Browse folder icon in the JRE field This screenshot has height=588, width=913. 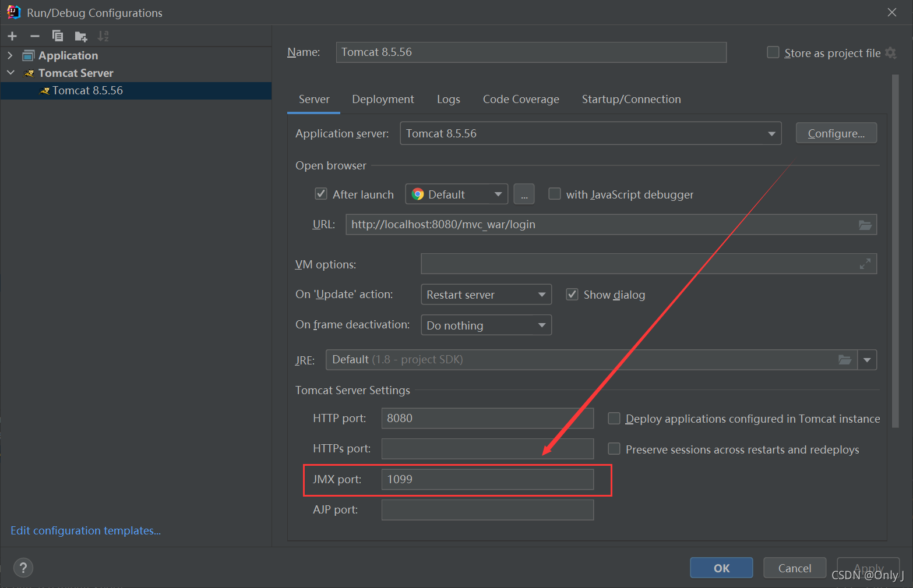coord(845,360)
